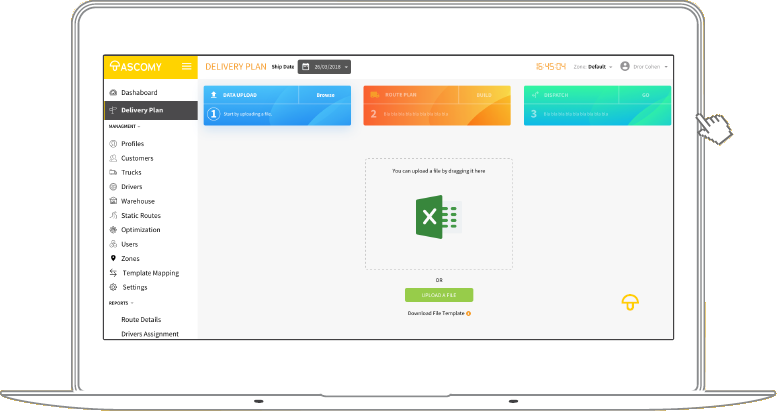This screenshot has height=411, width=777.
Task: Click the Warehouse icon in sidebar
Action: 112,201
